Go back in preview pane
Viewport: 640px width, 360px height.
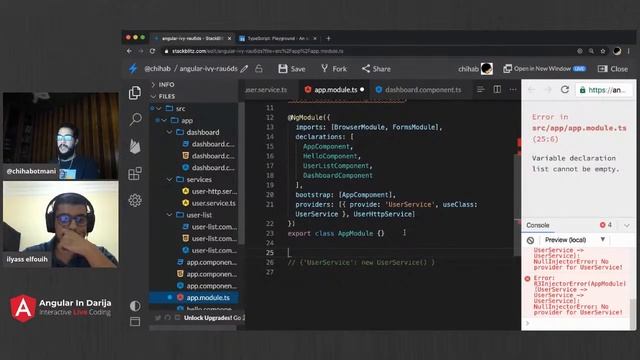[x=531, y=89]
